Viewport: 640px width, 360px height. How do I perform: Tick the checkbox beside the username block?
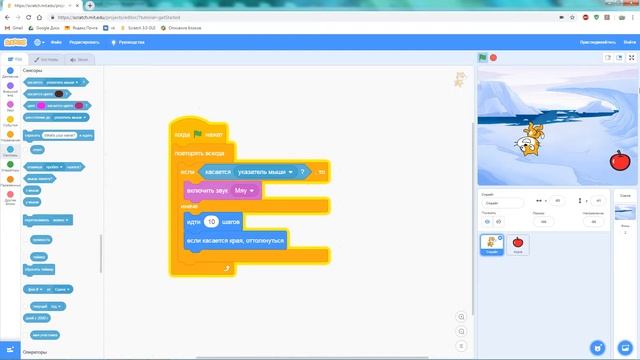click(26, 335)
